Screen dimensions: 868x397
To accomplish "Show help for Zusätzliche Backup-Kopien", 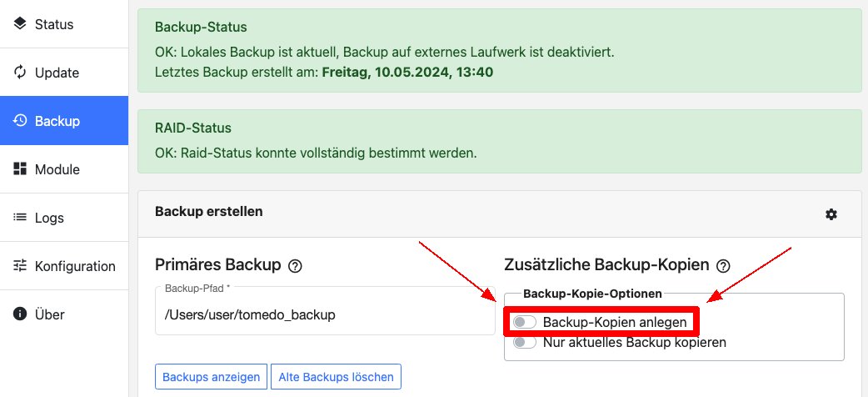I will click(x=723, y=266).
